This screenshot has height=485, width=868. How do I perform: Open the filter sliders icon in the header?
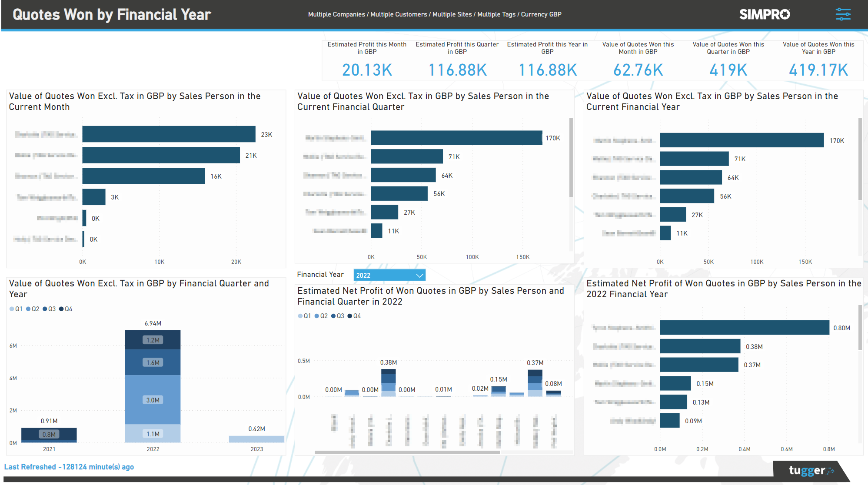pos(843,14)
